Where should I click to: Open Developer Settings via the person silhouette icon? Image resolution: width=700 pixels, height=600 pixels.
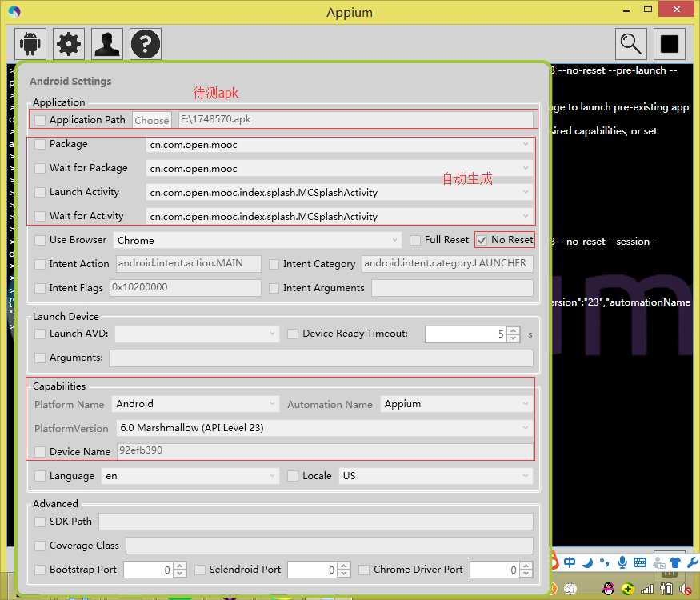click(x=107, y=44)
